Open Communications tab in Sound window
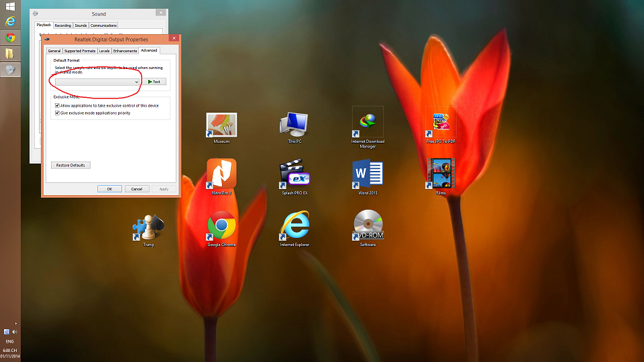 click(x=103, y=25)
